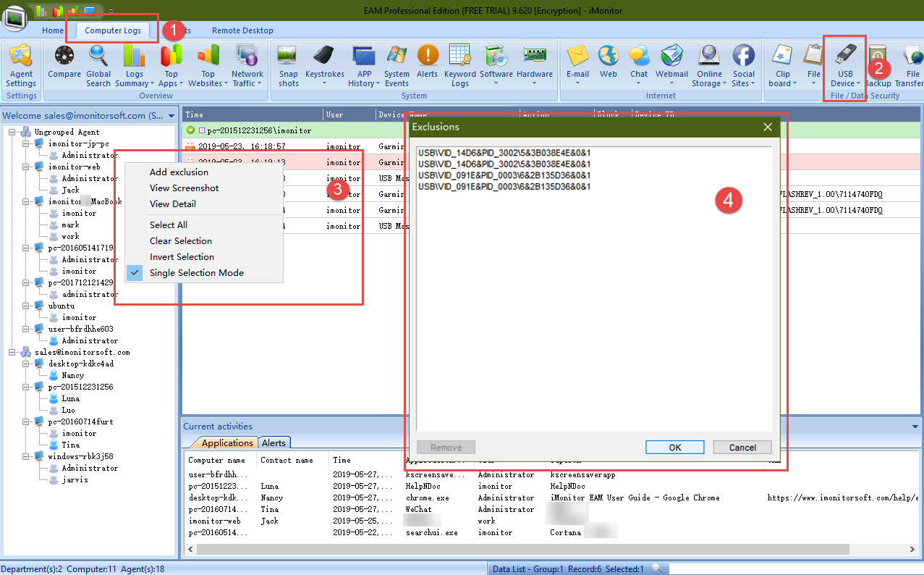Choose Select All in context menu
Image resolution: width=924 pixels, height=575 pixels.
tap(203, 225)
